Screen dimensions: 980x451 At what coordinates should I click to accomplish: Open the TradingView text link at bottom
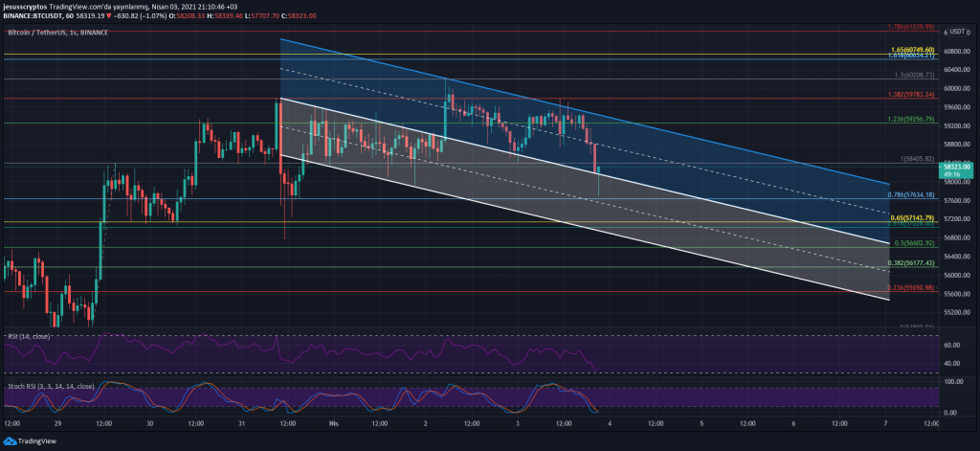click(x=36, y=442)
